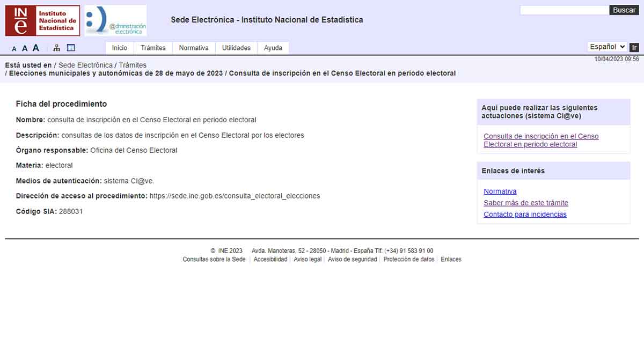644x362 pixels.
Task: Open the Ayuda menu
Action: (273, 48)
